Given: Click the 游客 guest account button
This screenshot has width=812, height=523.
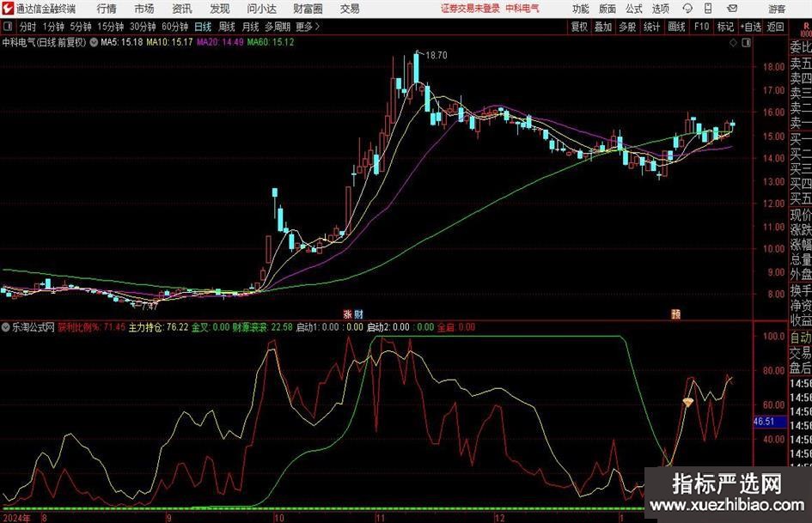Looking at the screenshot, I should coord(776,9).
